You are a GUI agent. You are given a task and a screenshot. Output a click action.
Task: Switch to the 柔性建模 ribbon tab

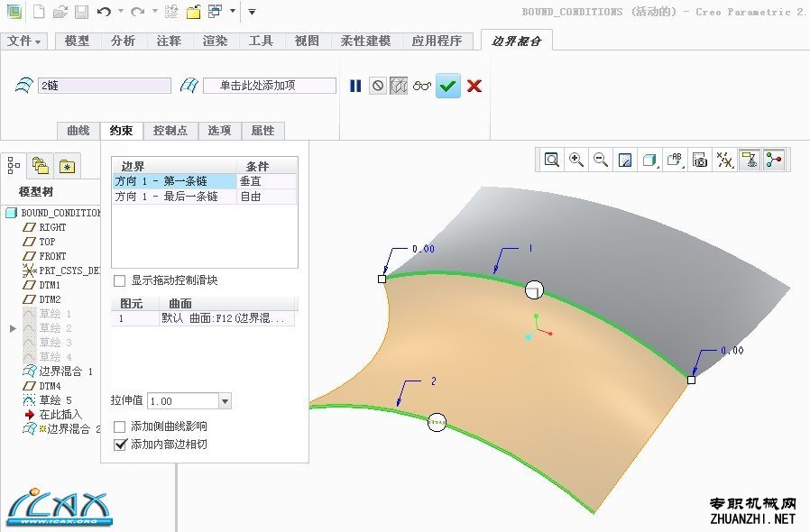[365, 41]
